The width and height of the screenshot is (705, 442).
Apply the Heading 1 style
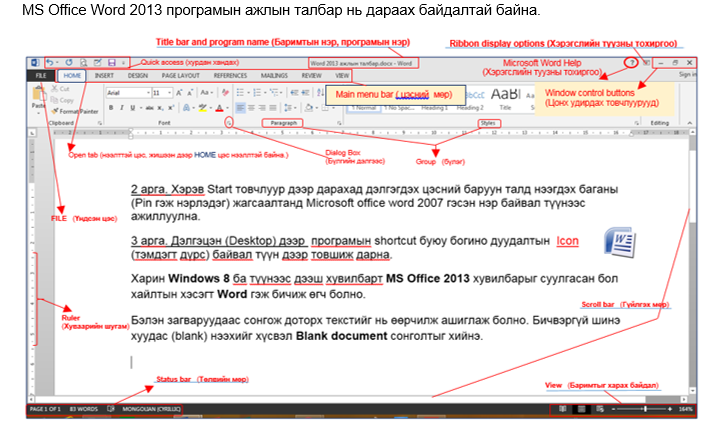[x=434, y=108]
